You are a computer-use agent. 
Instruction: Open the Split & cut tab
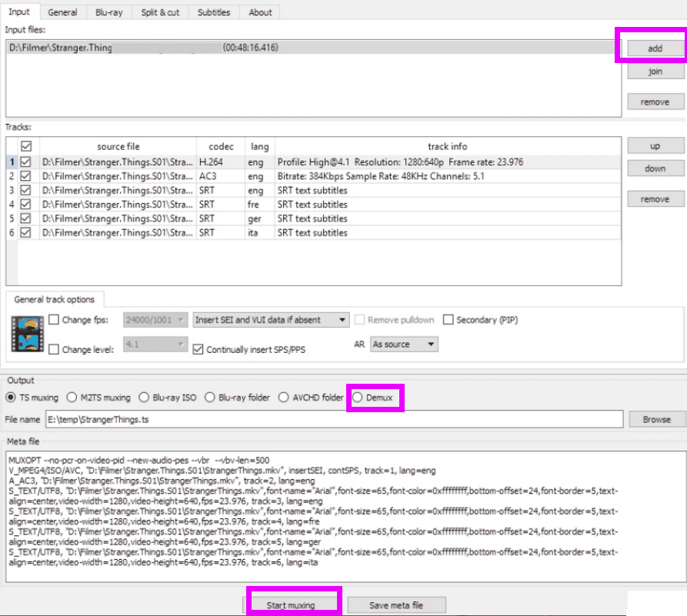[x=159, y=12]
